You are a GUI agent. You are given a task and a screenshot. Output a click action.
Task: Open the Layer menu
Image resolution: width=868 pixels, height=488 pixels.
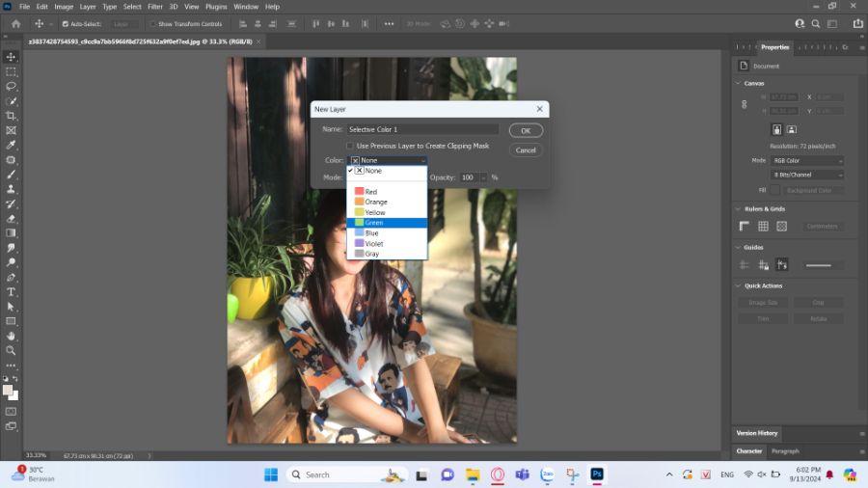tap(88, 7)
